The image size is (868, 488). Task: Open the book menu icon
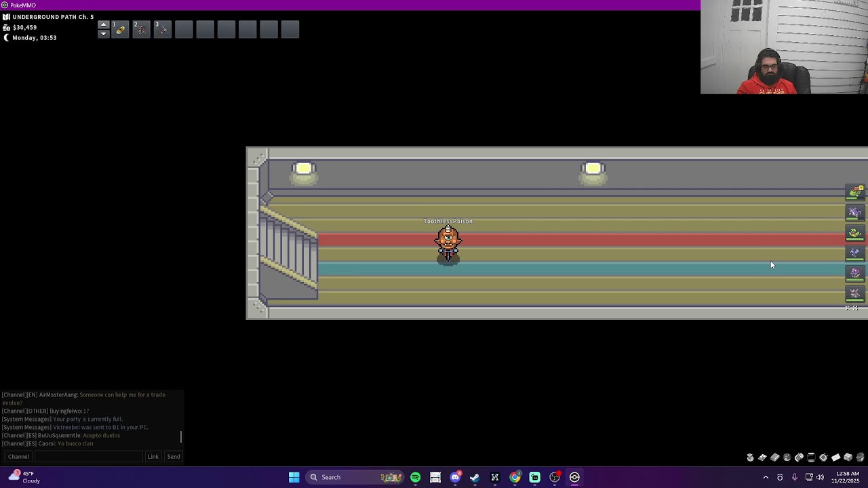774,457
